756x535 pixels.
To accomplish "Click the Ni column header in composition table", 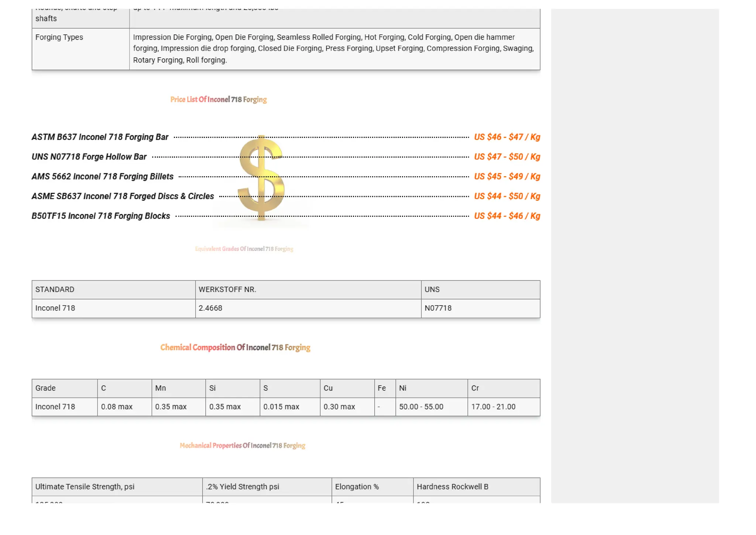I will coord(403,388).
